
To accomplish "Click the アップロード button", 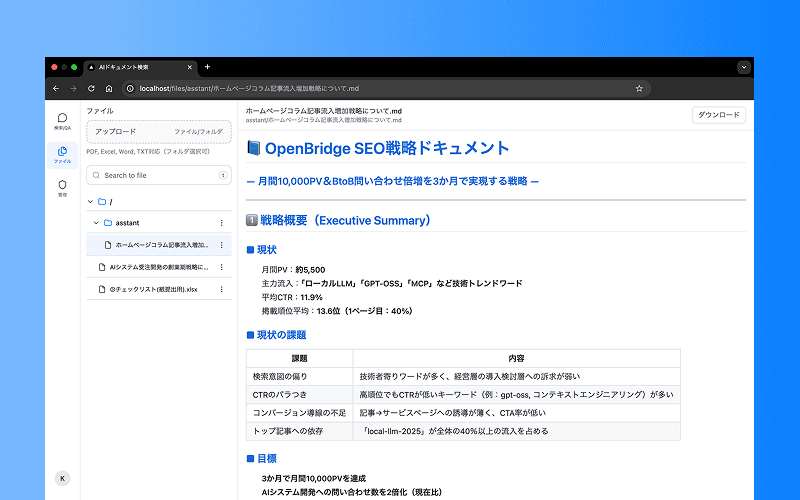I will tap(116, 131).
